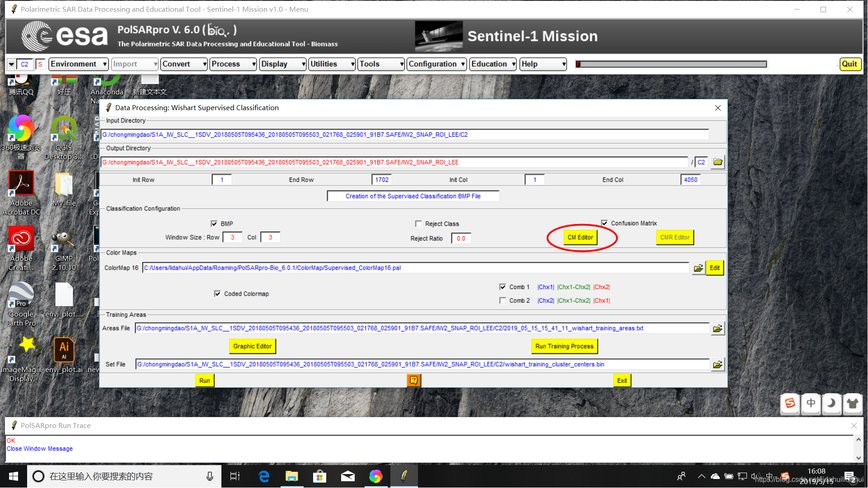Click the End Row input field

click(x=382, y=180)
